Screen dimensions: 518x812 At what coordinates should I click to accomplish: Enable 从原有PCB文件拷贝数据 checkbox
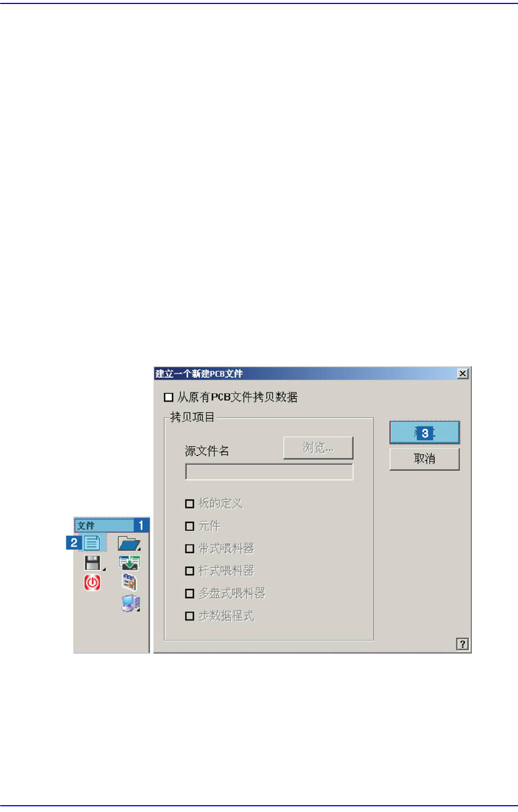tap(168, 397)
